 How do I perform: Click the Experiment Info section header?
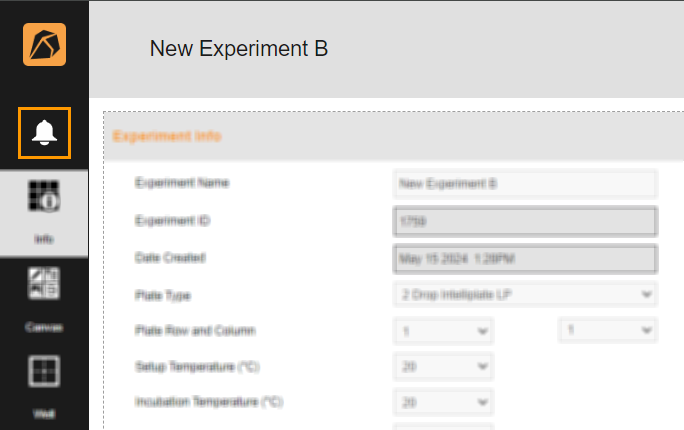coord(394,136)
